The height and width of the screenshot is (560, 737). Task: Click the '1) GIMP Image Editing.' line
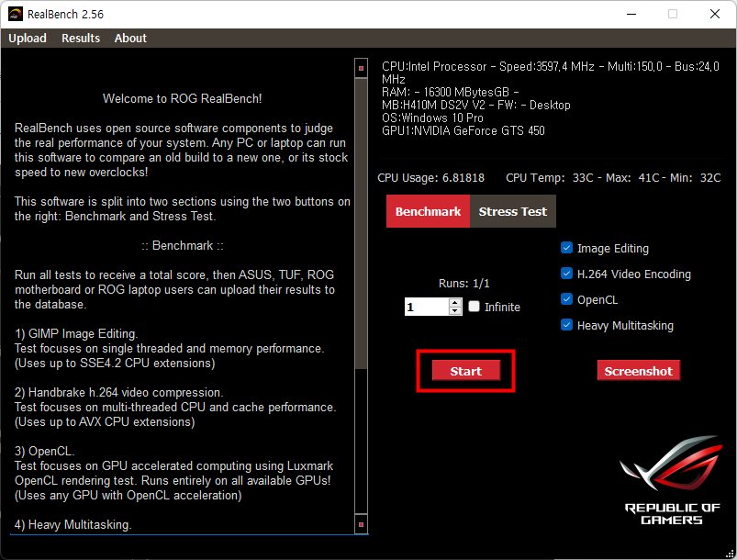click(x=76, y=334)
